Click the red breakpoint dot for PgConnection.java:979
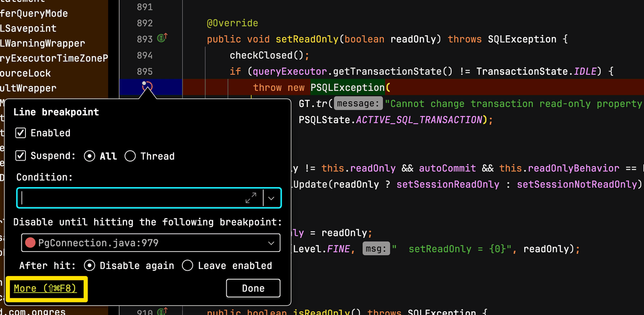This screenshot has height=315, width=644. pyautogui.click(x=30, y=243)
